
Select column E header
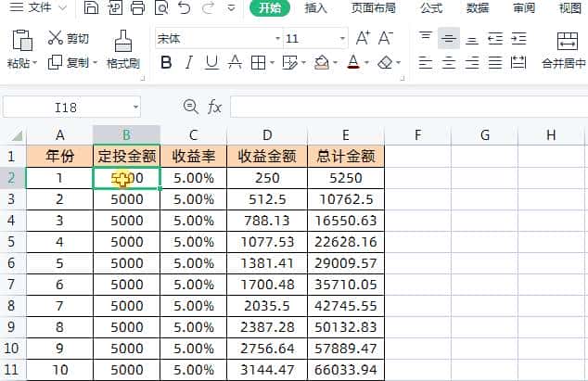346,135
